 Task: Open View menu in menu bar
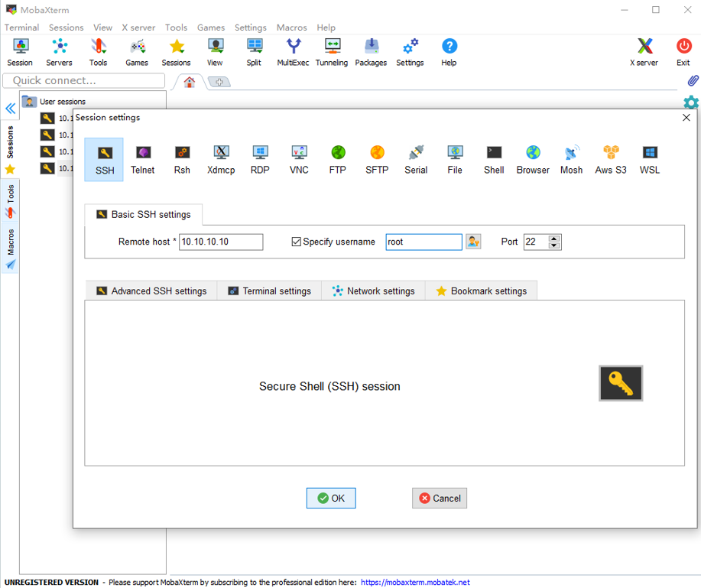click(x=103, y=28)
